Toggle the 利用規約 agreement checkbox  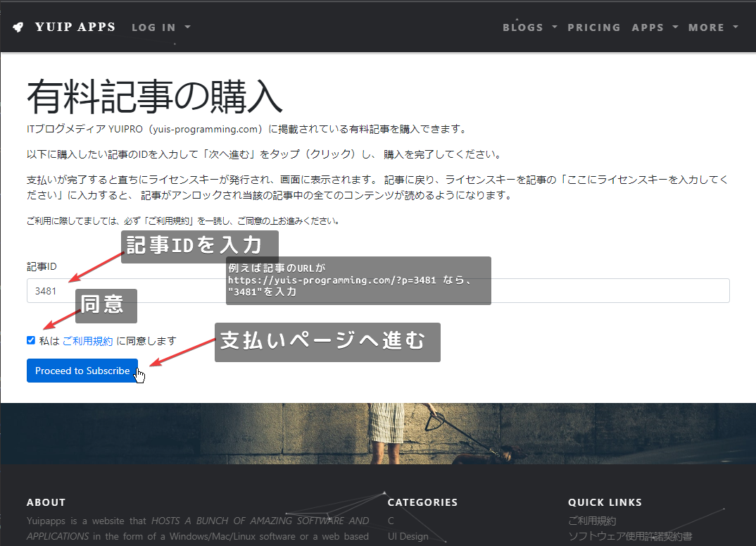(31, 340)
